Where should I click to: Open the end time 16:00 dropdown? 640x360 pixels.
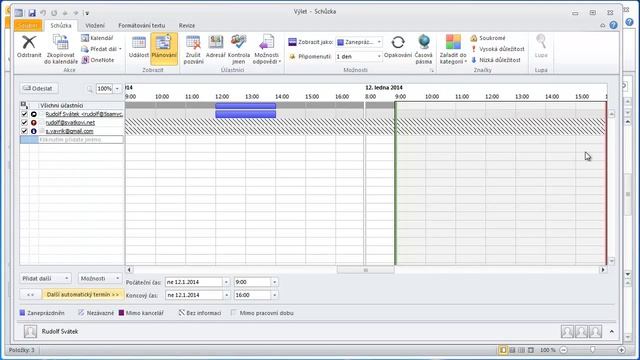pos(274,295)
